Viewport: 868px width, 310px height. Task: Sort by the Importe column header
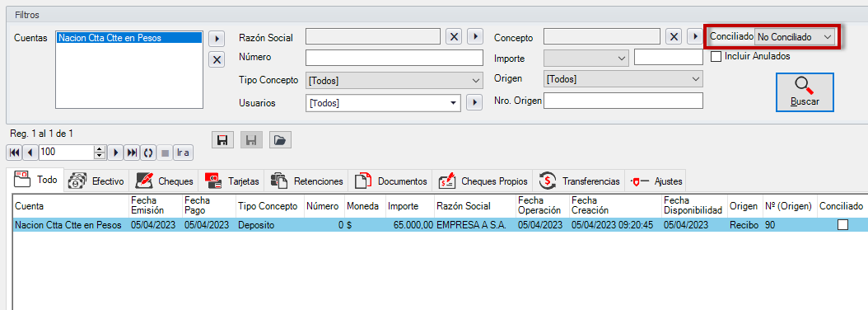coord(409,206)
